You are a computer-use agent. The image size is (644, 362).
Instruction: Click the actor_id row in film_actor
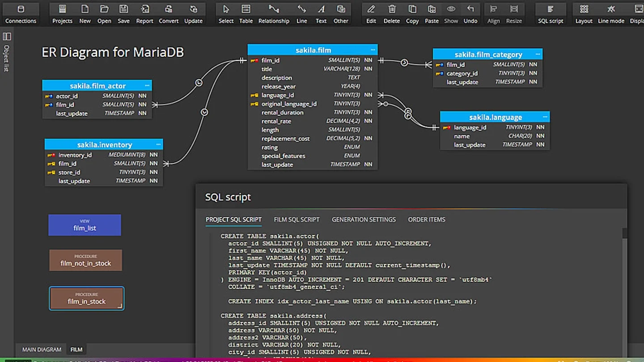pyautogui.click(x=97, y=96)
